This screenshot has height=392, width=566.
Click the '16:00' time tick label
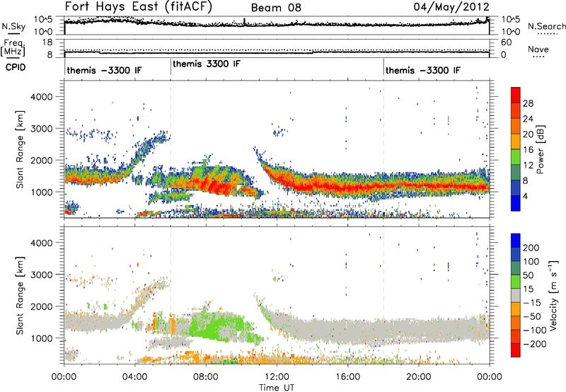pos(347,377)
